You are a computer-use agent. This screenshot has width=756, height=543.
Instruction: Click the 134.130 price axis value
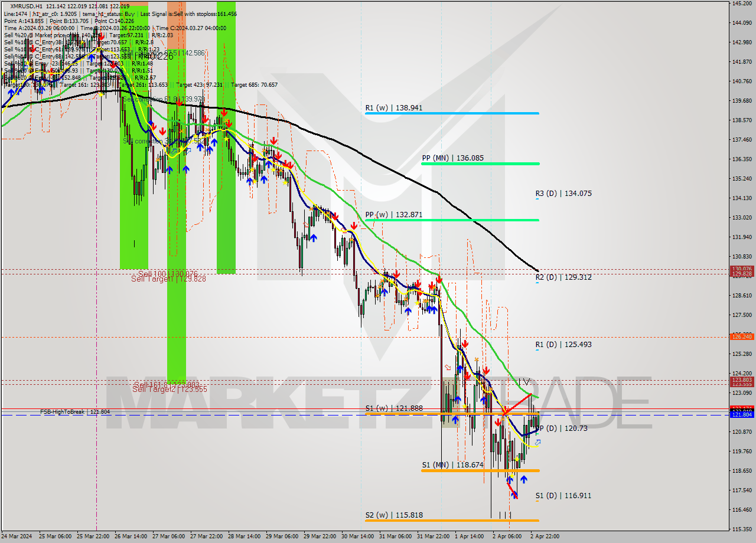tap(741, 198)
